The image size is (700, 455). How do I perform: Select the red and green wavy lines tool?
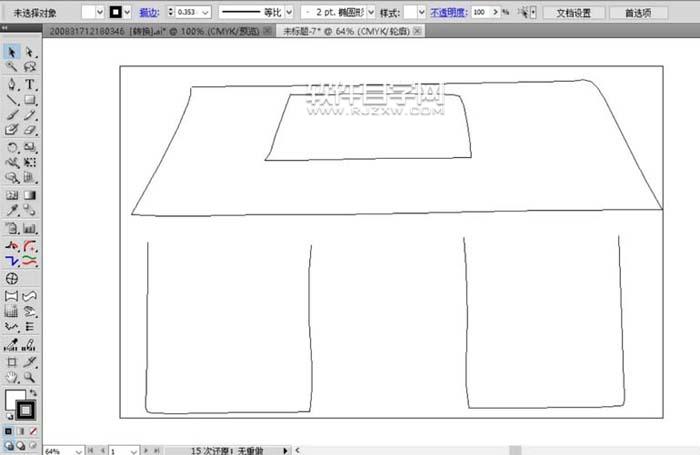pyautogui.click(x=29, y=261)
